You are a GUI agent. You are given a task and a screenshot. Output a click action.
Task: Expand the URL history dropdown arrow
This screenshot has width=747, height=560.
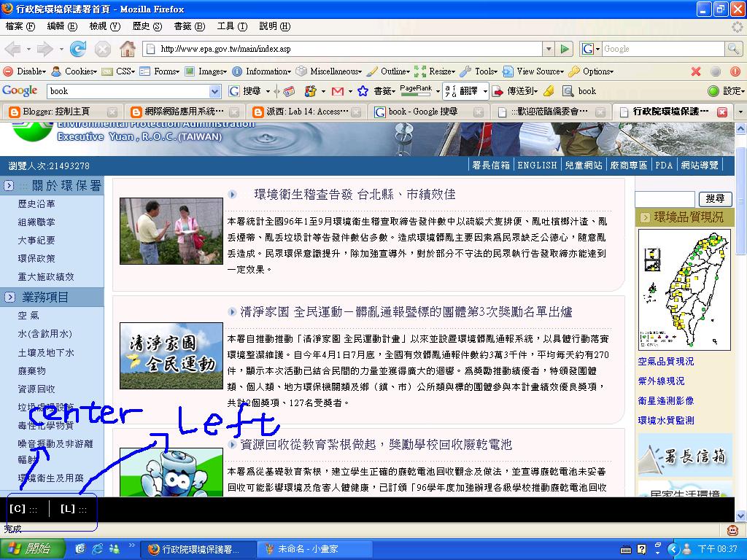click(549, 49)
